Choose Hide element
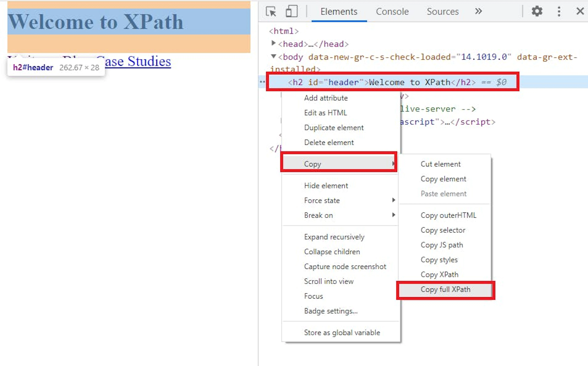This screenshot has height=366, width=588. point(326,186)
